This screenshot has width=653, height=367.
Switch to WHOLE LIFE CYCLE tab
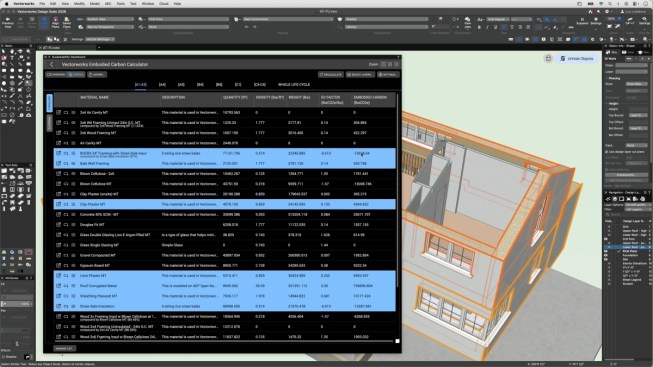(294, 85)
